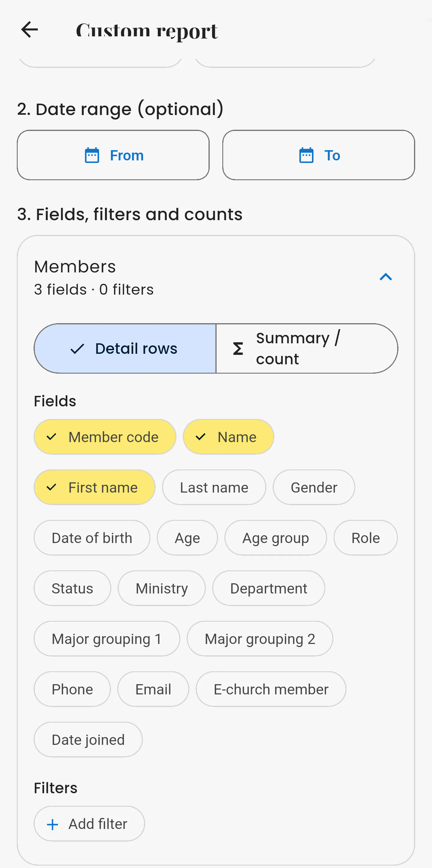The height and width of the screenshot is (868, 432).
Task: Tap the calendar icon on To button
Action: [x=306, y=155]
